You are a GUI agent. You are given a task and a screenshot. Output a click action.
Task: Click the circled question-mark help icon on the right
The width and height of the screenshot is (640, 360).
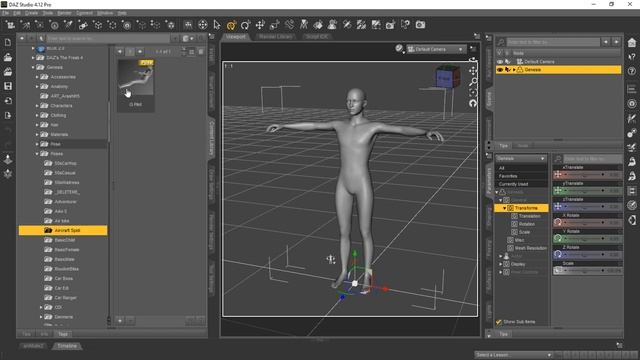click(x=632, y=71)
